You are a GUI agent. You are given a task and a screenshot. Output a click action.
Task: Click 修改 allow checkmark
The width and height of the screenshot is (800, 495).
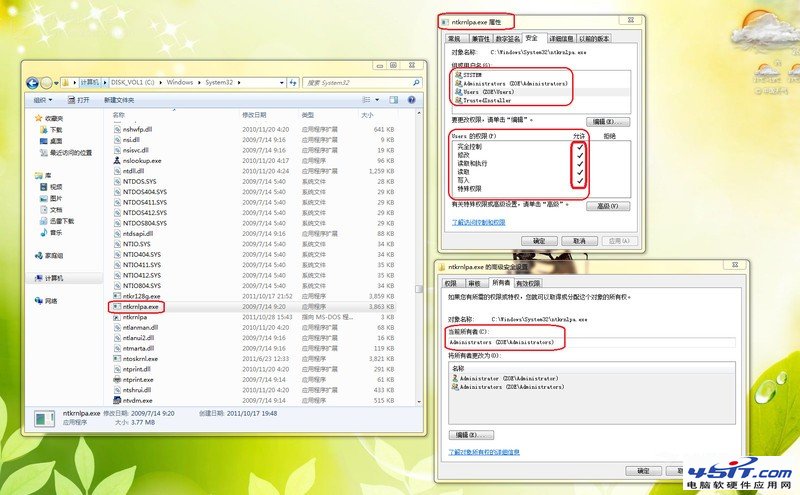pyautogui.click(x=580, y=155)
